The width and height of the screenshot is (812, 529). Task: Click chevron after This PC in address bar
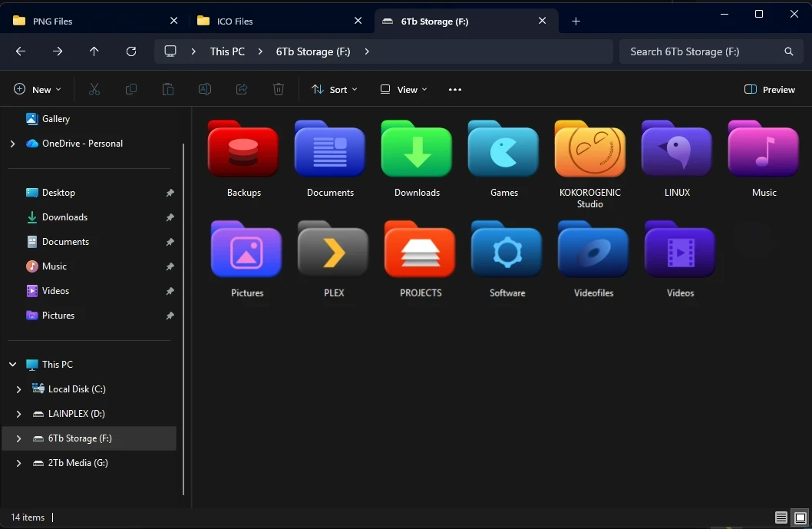tap(260, 51)
